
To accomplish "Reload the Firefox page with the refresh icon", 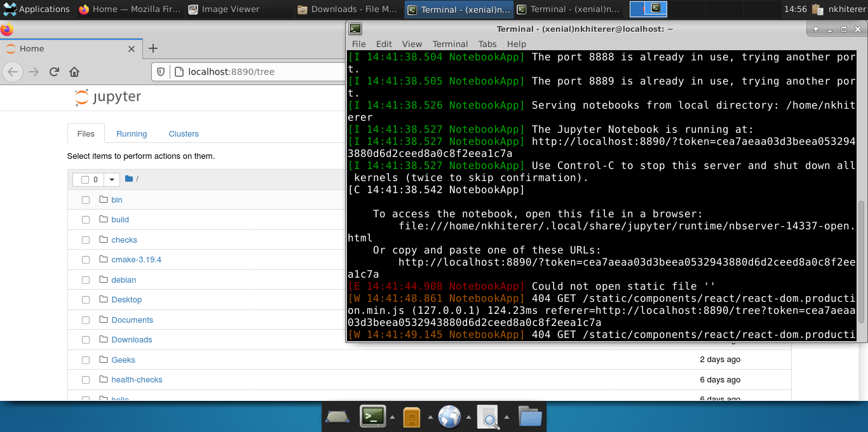I will (x=54, y=72).
